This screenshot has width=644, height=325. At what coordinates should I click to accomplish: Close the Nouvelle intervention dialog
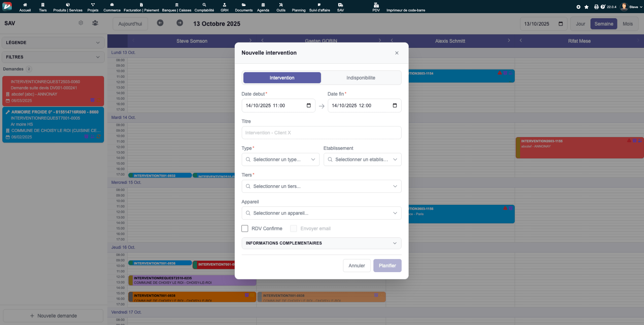[x=397, y=53]
